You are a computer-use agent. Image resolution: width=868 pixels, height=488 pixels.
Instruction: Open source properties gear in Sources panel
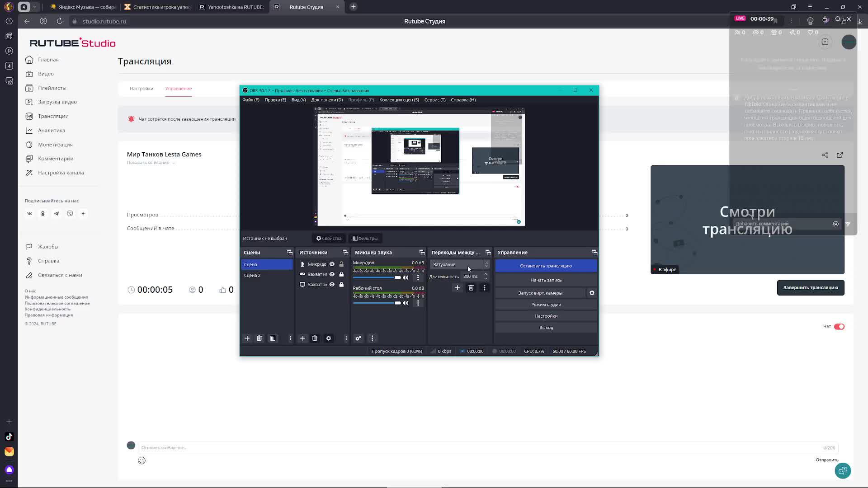[x=329, y=338]
